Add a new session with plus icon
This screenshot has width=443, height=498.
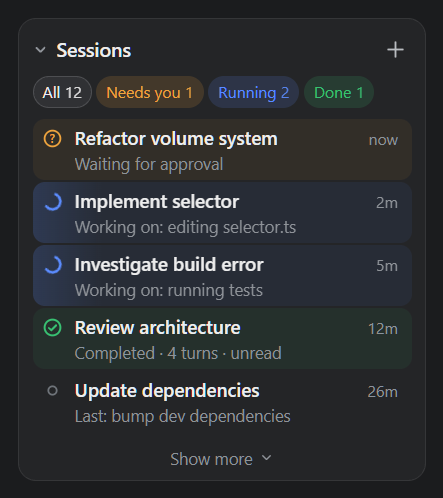pos(395,50)
